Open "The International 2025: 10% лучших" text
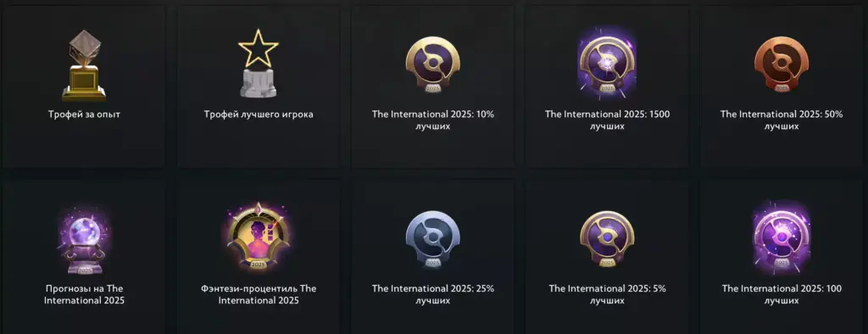The height and width of the screenshot is (334, 868). [x=433, y=120]
